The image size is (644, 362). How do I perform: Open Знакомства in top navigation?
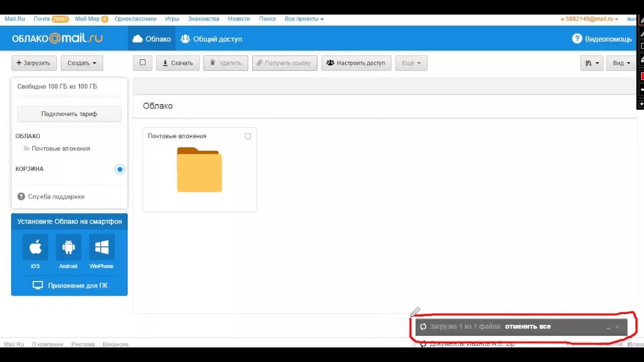[x=203, y=19]
